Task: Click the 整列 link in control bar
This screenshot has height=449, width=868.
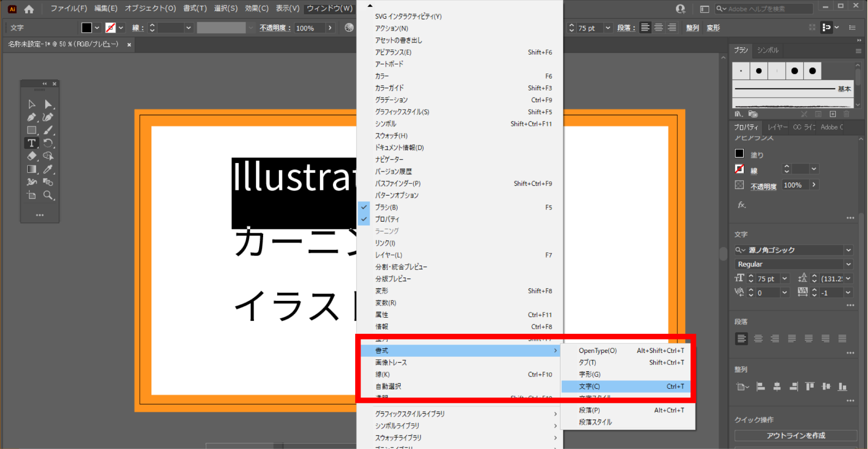Action: click(693, 28)
